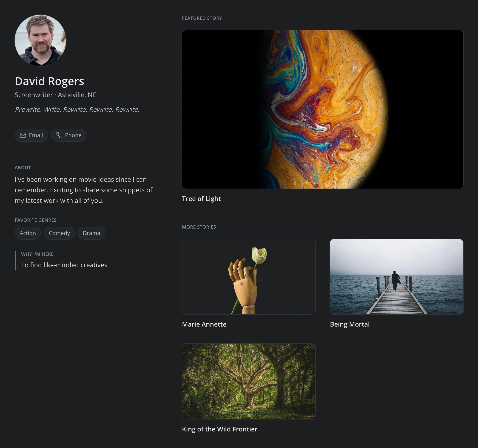Click the Being Mortal title
This screenshot has width=478, height=448.
click(350, 324)
